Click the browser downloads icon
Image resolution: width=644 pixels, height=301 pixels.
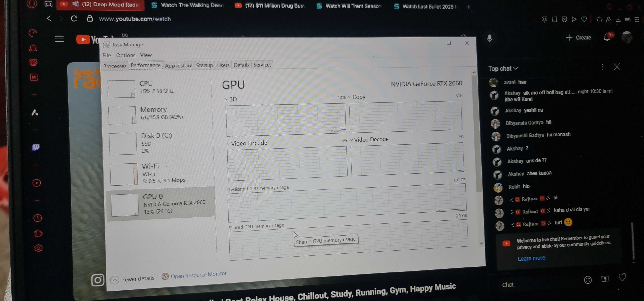coord(618,19)
